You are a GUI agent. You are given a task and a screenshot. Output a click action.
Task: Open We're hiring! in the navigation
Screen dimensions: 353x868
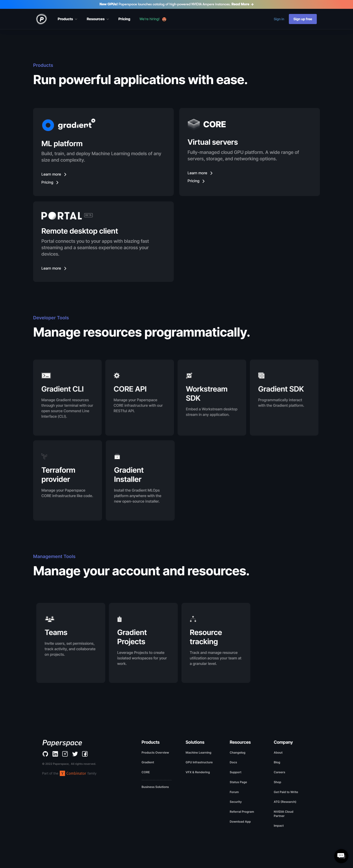[x=149, y=19]
